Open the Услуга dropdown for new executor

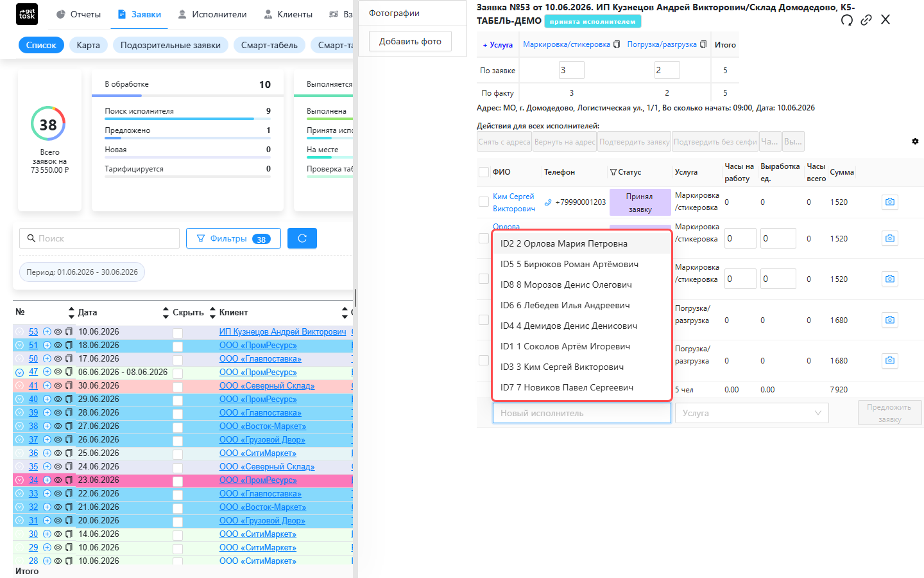tap(751, 413)
